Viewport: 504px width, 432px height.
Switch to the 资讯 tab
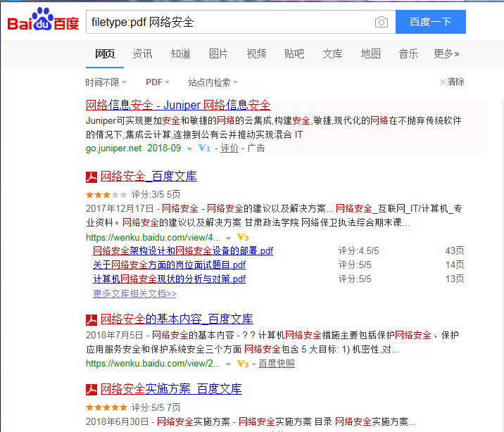click(x=142, y=53)
